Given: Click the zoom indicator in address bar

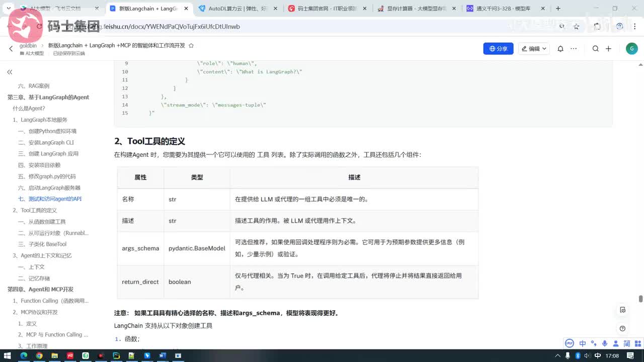Looking at the screenshot, I should [563, 26].
